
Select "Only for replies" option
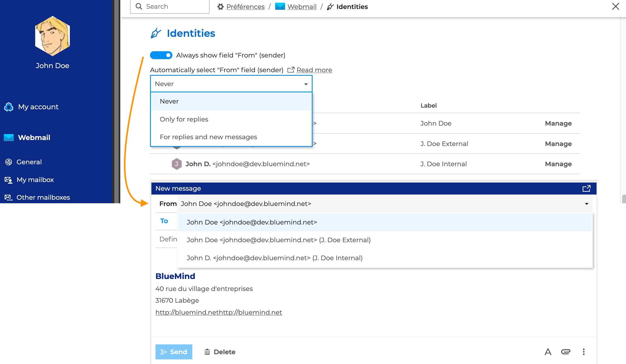click(184, 119)
